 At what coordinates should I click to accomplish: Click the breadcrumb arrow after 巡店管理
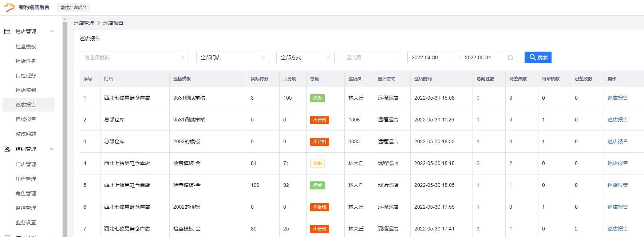point(99,23)
